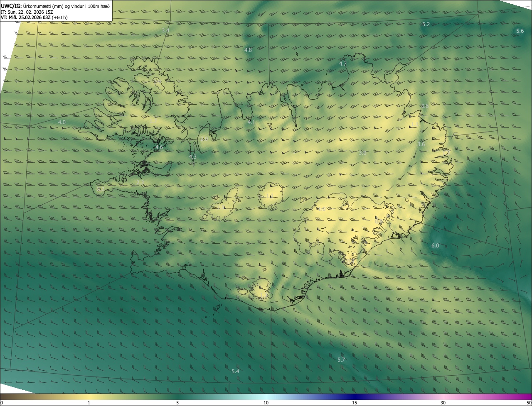Click the 5.4 value label on the map
Image resolution: width=532 pixels, height=406 pixels.
(x=235, y=371)
